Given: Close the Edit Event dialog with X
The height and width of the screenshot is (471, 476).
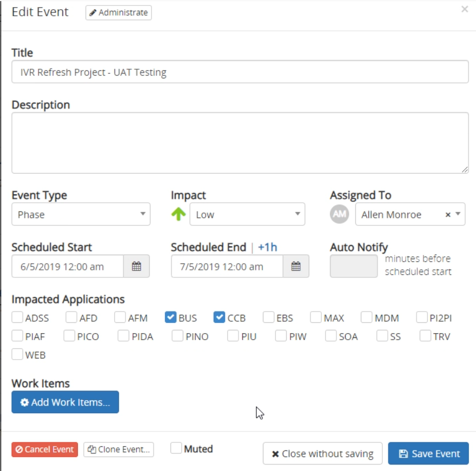Looking at the screenshot, I should click(x=465, y=9).
